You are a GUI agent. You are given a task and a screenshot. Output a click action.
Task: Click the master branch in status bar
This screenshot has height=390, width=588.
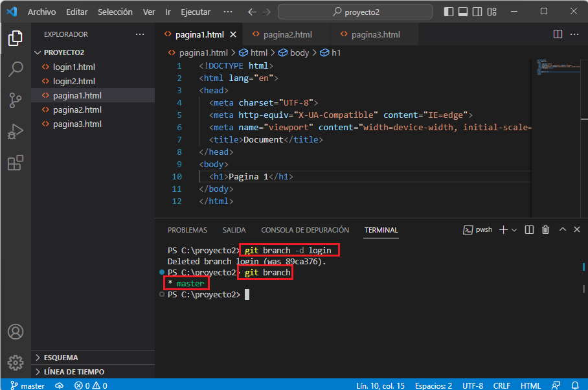pos(27,385)
